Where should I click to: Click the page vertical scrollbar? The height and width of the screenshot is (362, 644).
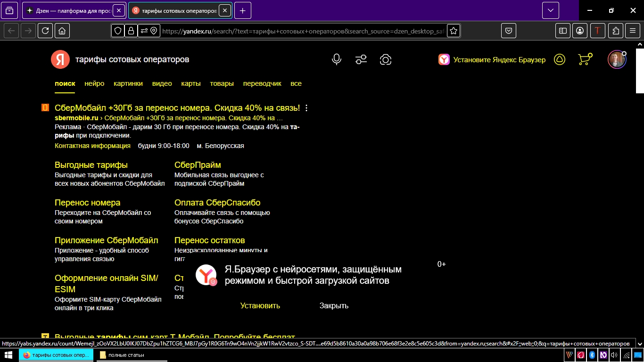[640, 70]
